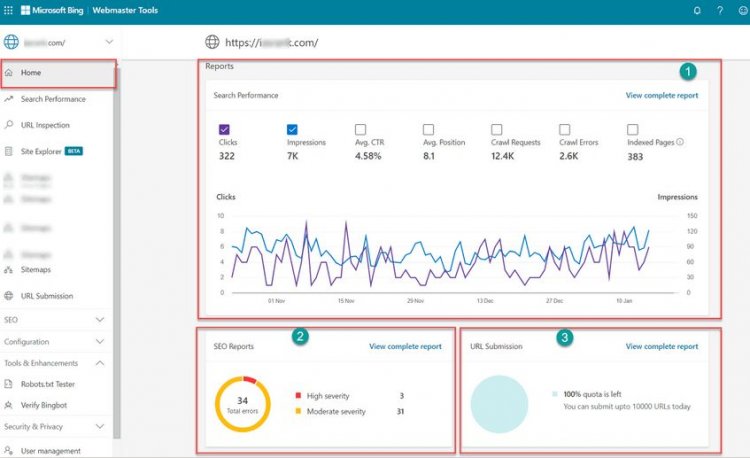Click the light blue quota legend swatch
Image resolution: width=750 pixels, height=458 pixels.
coord(555,394)
